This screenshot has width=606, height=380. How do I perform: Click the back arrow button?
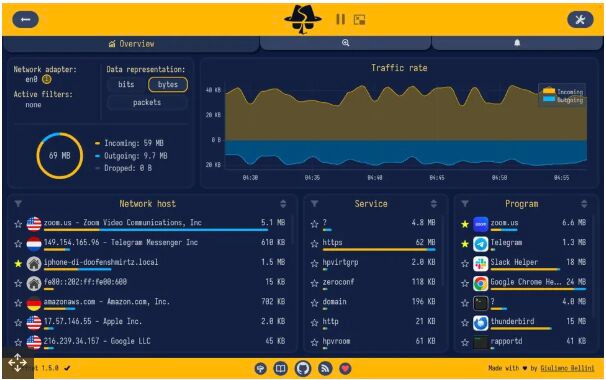click(26, 19)
